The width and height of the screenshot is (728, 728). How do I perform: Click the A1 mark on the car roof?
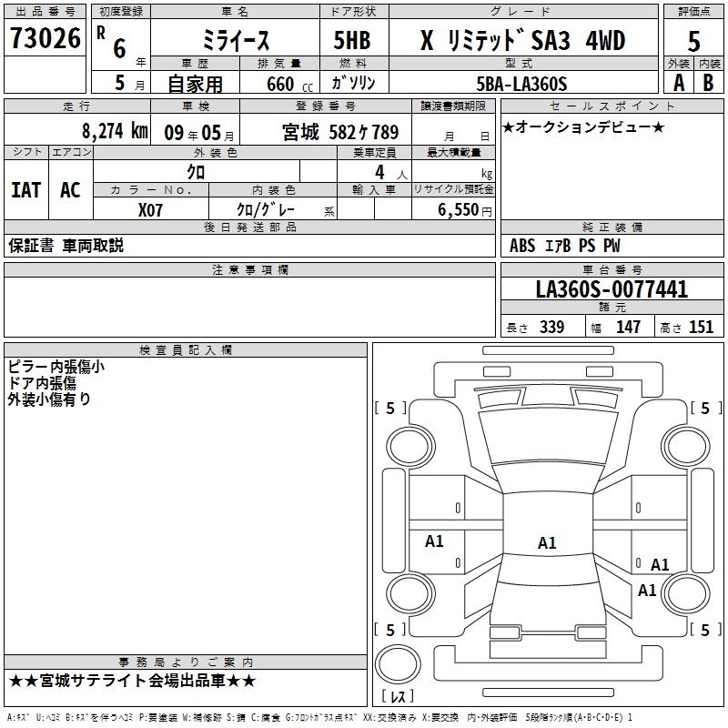[546, 543]
